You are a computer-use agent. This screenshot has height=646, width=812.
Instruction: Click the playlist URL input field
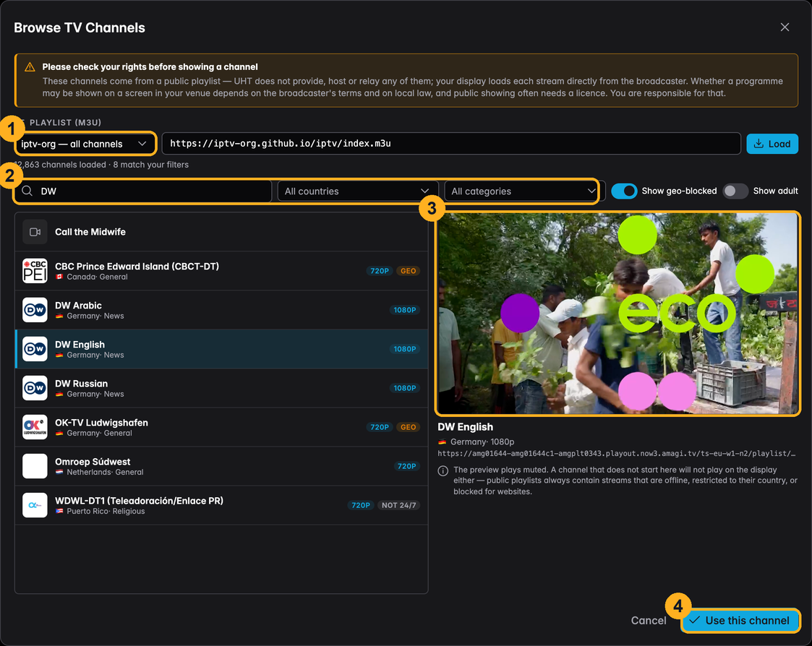451,143
